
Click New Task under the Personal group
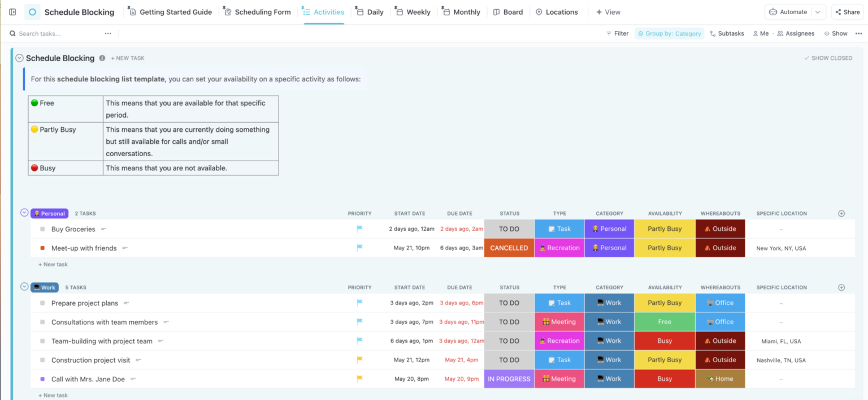[53, 264]
